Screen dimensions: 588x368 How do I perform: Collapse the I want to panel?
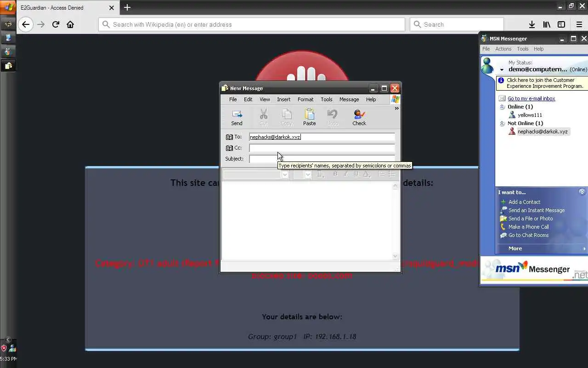(582, 192)
